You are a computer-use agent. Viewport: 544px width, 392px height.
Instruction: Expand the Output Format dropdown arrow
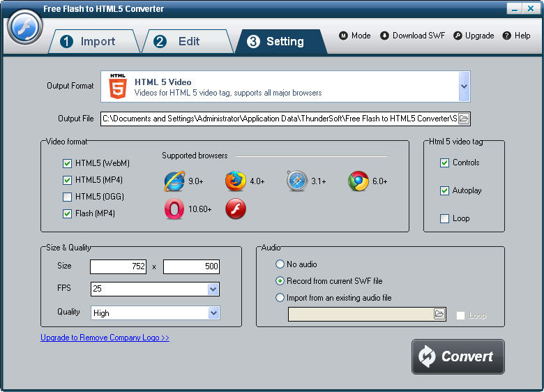click(x=464, y=86)
